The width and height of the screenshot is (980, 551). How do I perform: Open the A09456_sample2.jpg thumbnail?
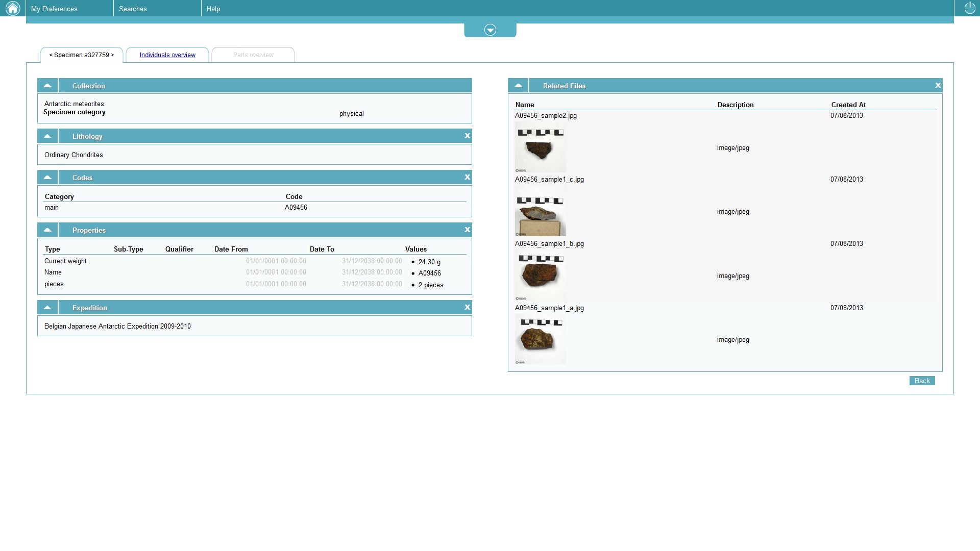[x=540, y=147]
